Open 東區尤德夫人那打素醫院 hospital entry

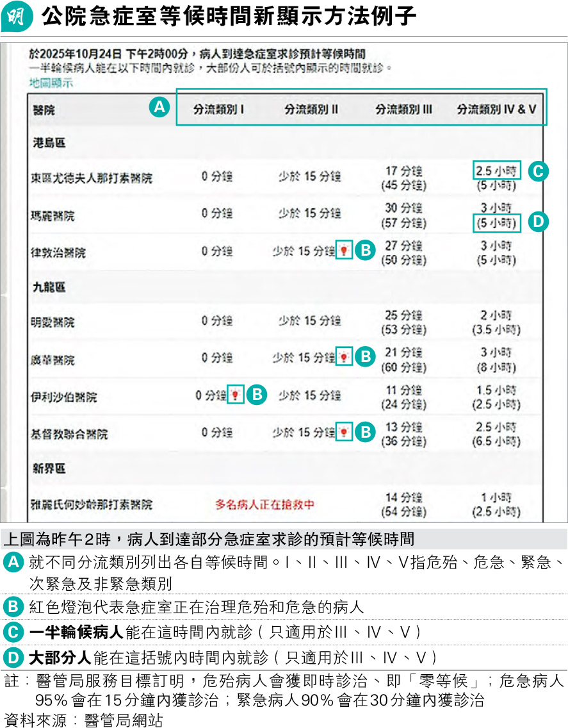pyautogui.click(x=92, y=178)
